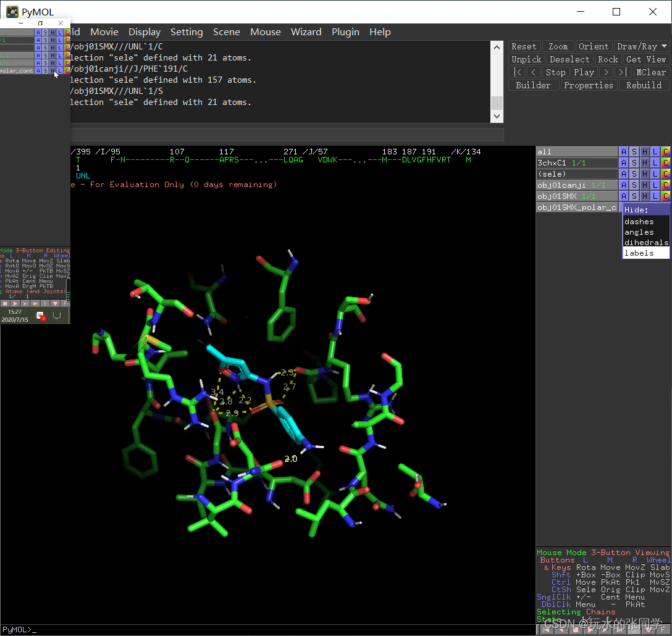Open the Builder panel

click(x=533, y=85)
